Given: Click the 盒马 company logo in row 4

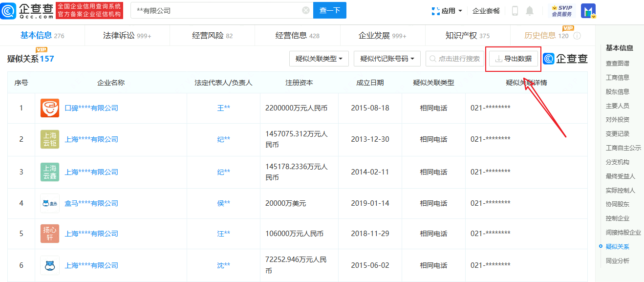Looking at the screenshot, I should point(50,203).
